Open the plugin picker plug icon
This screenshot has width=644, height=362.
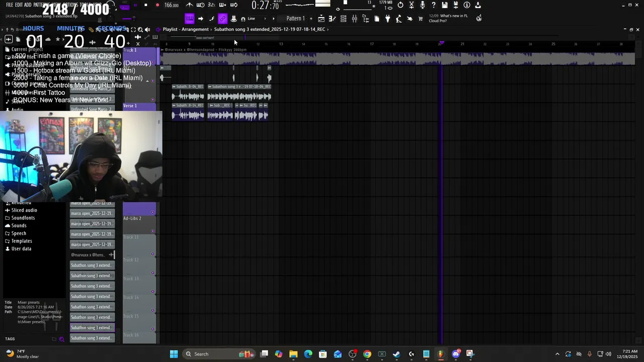tap(387, 19)
